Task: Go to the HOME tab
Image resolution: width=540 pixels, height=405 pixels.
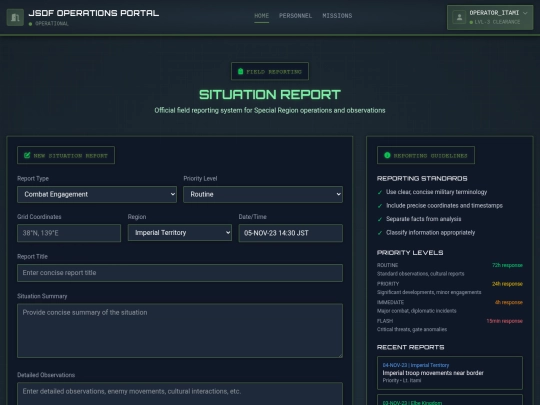Action: pyautogui.click(x=261, y=16)
